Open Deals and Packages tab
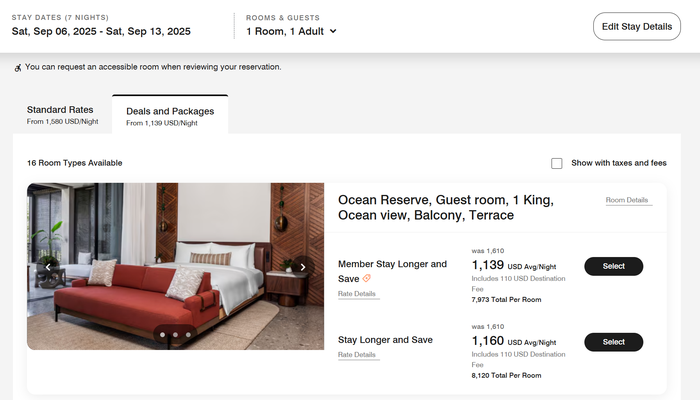Image resolution: width=700 pixels, height=400 pixels. click(x=170, y=116)
